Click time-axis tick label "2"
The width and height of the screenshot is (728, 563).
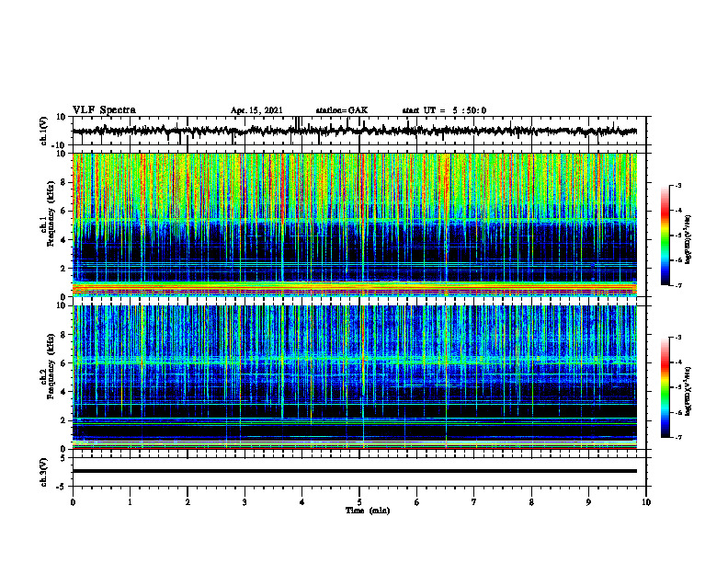(x=188, y=502)
